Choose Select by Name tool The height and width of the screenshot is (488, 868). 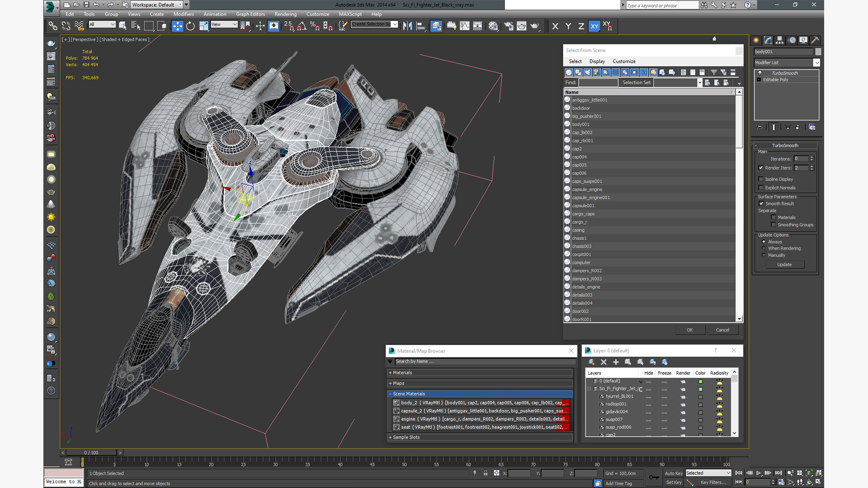136,26
